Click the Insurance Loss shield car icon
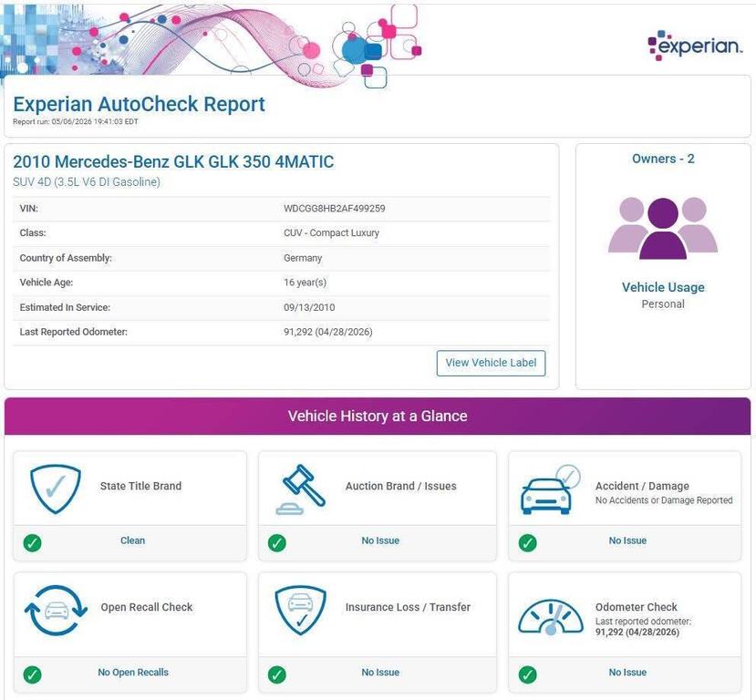The image size is (756, 700). (300, 611)
